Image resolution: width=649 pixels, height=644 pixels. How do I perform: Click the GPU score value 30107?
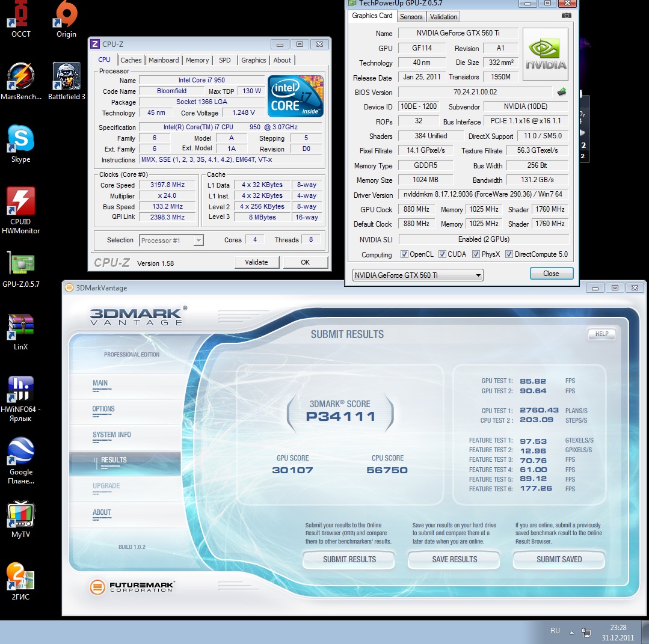293,470
